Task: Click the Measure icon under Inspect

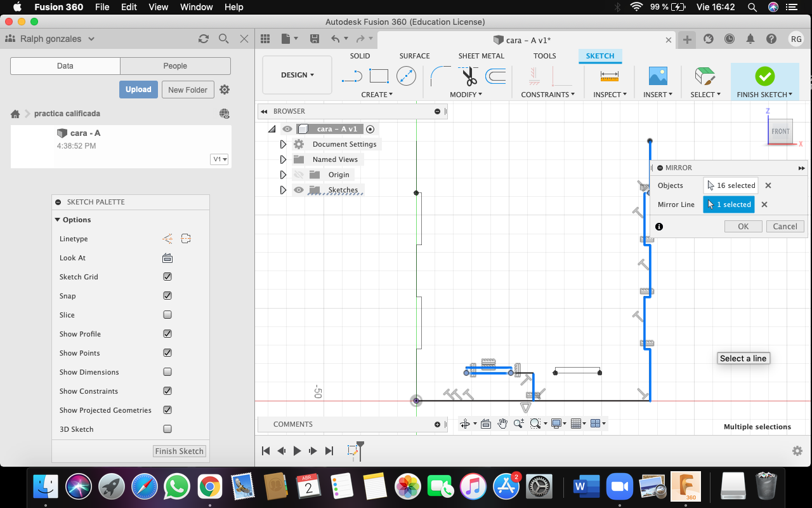Action: click(x=609, y=76)
